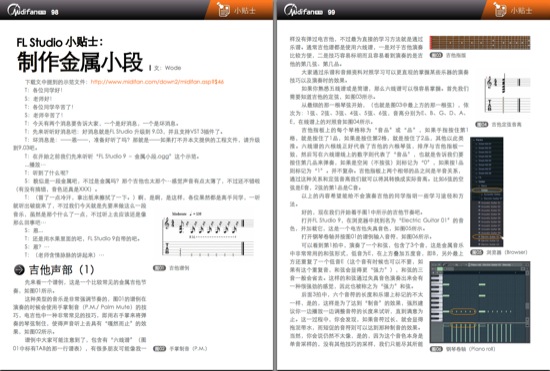Click the Piano roll screenshot
Viewport: 550px width, 371px height.
pyautogui.click(x=480, y=302)
